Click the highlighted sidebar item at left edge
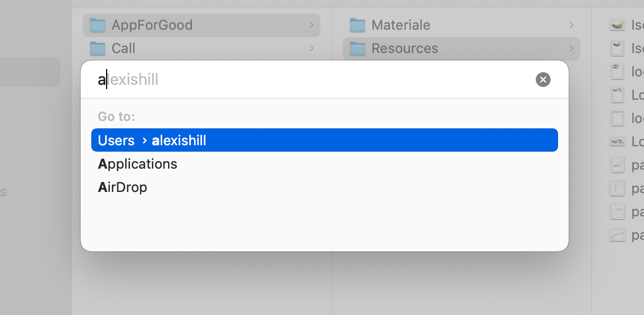Image resolution: width=644 pixels, height=315 pixels. click(30, 72)
